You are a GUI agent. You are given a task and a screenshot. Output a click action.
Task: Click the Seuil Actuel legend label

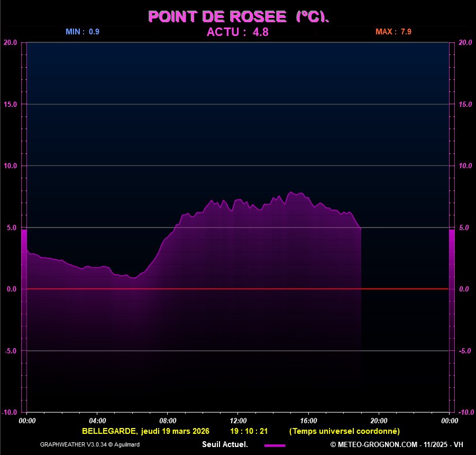(225, 444)
